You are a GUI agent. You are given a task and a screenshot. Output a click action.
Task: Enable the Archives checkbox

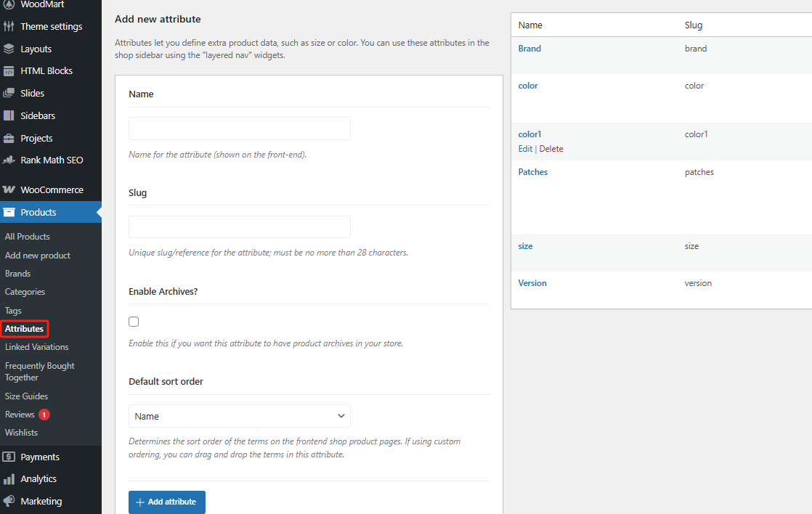pyautogui.click(x=134, y=322)
